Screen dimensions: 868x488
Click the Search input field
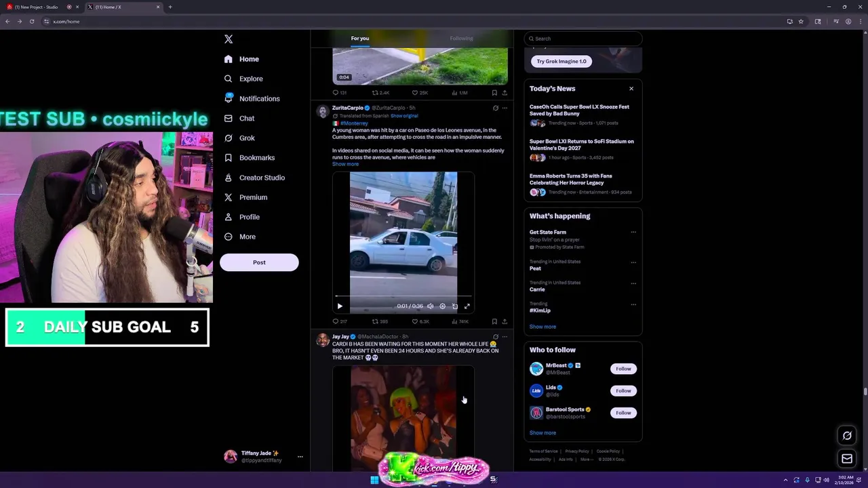click(x=583, y=39)
